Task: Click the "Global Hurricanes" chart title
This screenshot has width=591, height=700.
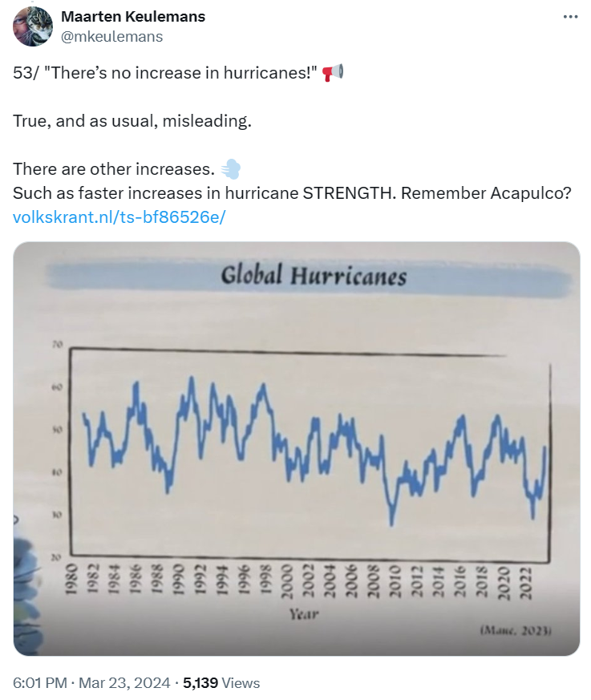Action: coord(314,276)
